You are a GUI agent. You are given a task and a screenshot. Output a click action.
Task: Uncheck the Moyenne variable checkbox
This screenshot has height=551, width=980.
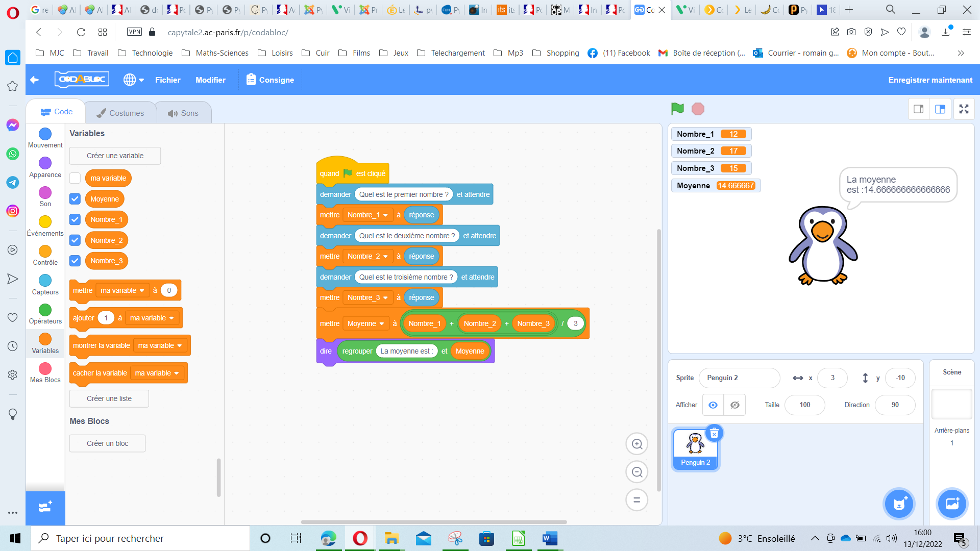click(x=75, y=199)
